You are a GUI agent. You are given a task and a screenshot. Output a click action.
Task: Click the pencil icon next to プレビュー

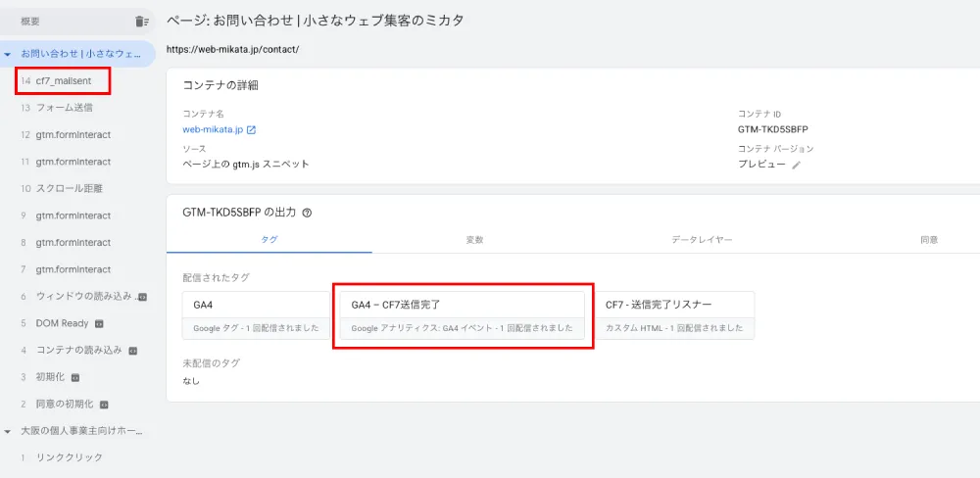tap(796, 165)
